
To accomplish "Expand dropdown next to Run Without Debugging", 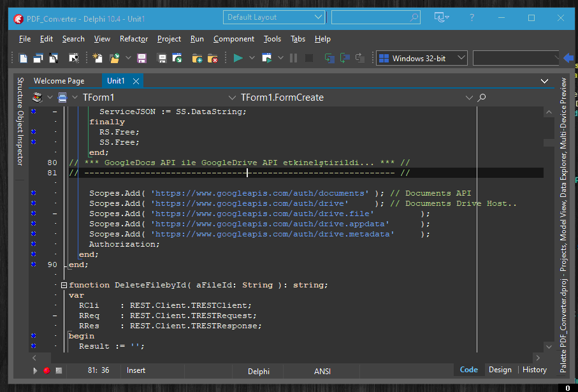I will click(x=280, y=58).
